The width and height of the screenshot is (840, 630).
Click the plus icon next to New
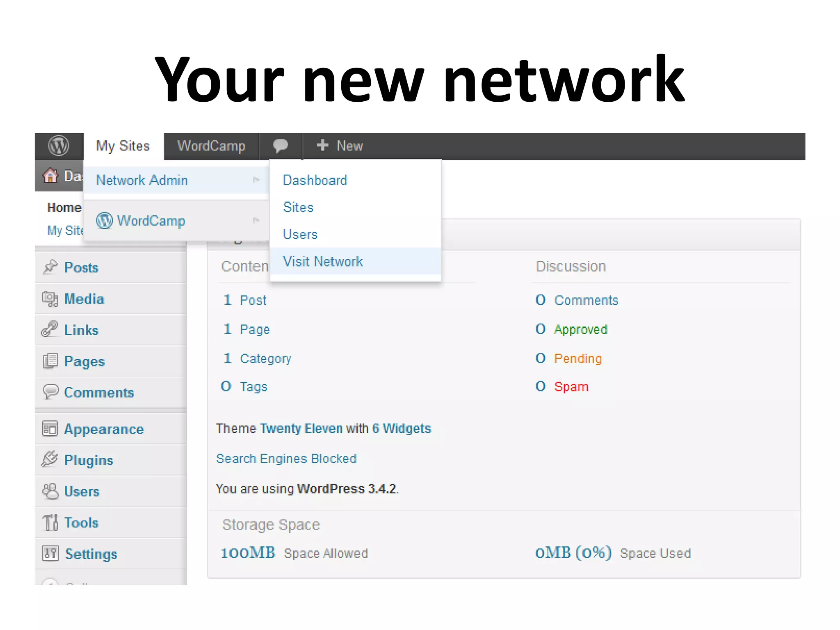coord(323,145)
